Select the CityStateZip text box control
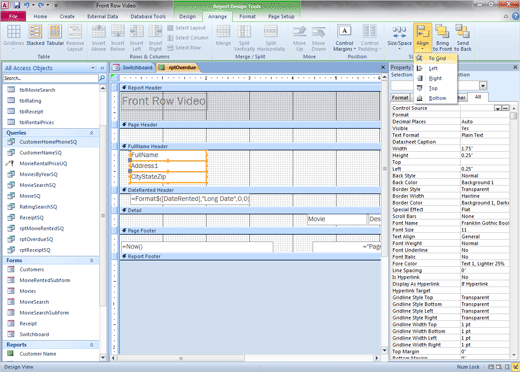Viewport: 520px width, 372px height. click(x=168, y=177)
